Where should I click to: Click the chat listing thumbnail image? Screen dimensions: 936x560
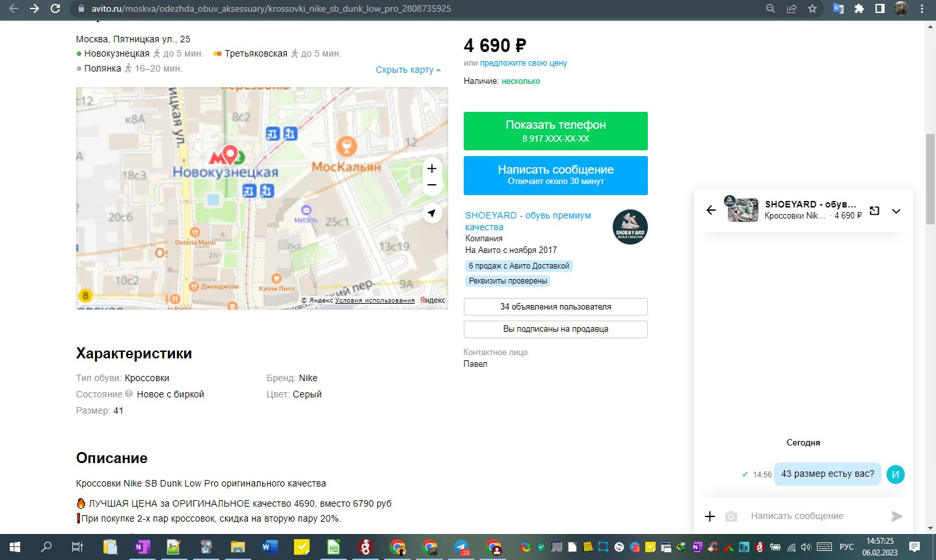742,210
